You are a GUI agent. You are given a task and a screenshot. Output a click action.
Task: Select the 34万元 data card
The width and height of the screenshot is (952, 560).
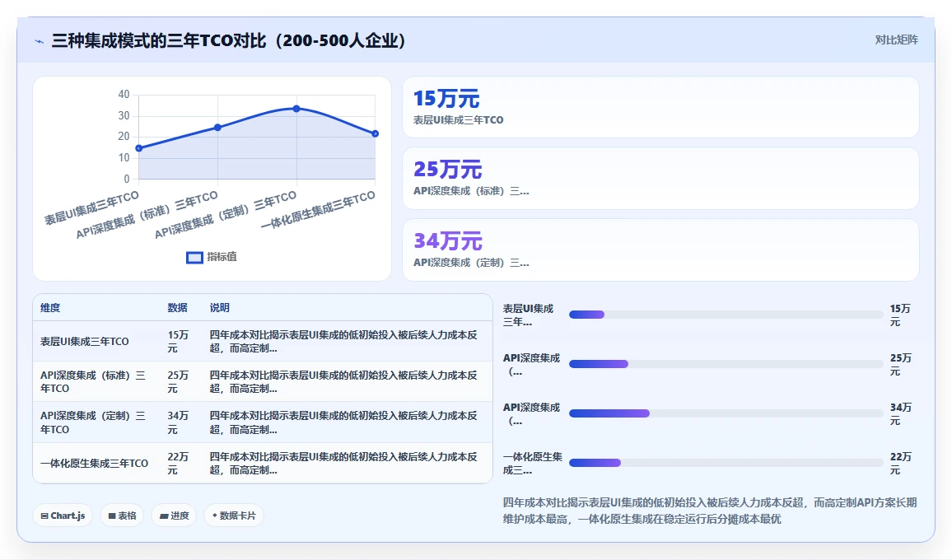point(660,250)
